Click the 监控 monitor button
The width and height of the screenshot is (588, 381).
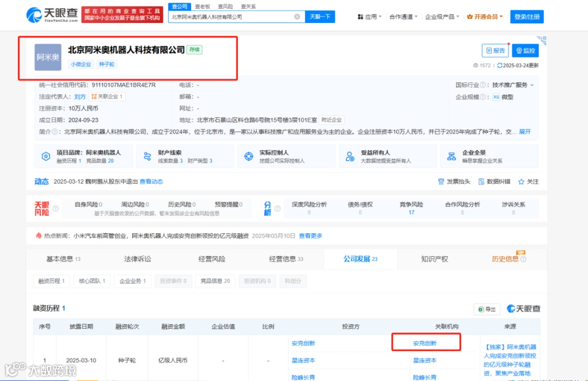[x=525, y=51]
